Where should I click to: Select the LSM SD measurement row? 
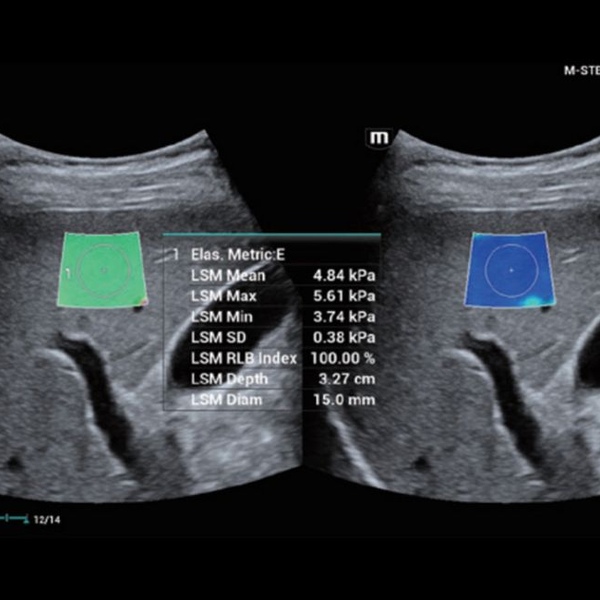tap(272, 338)
